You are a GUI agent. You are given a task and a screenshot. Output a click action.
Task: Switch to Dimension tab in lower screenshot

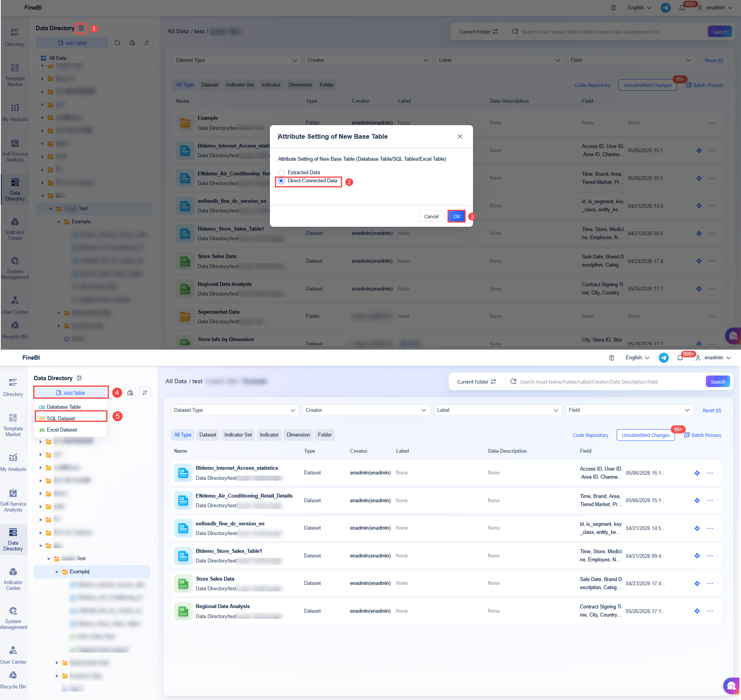point(298,435)
